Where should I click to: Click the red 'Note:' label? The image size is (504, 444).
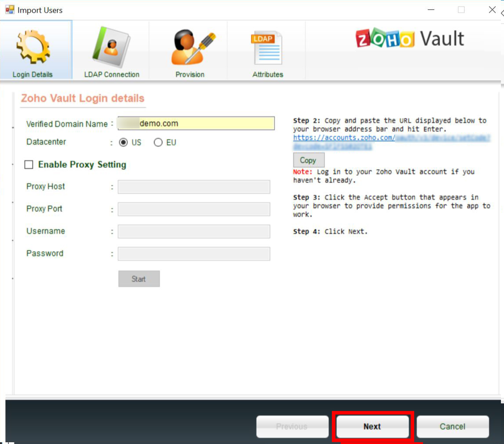pos(303,172)
